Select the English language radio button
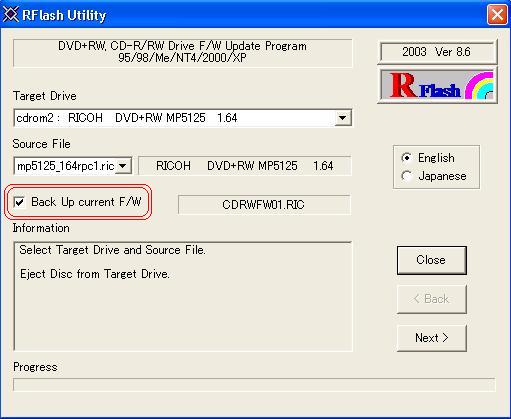 407,158
